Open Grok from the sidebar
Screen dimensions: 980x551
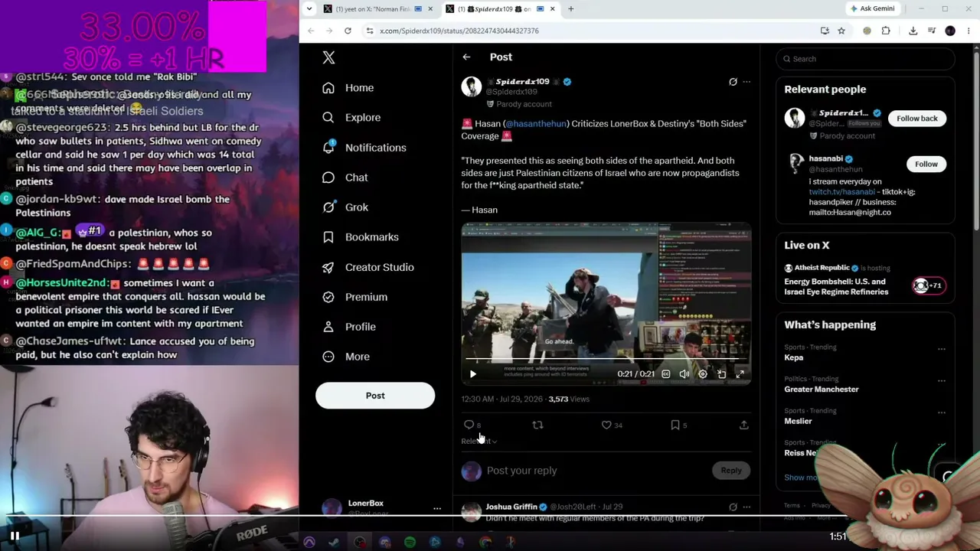point(345,207)
